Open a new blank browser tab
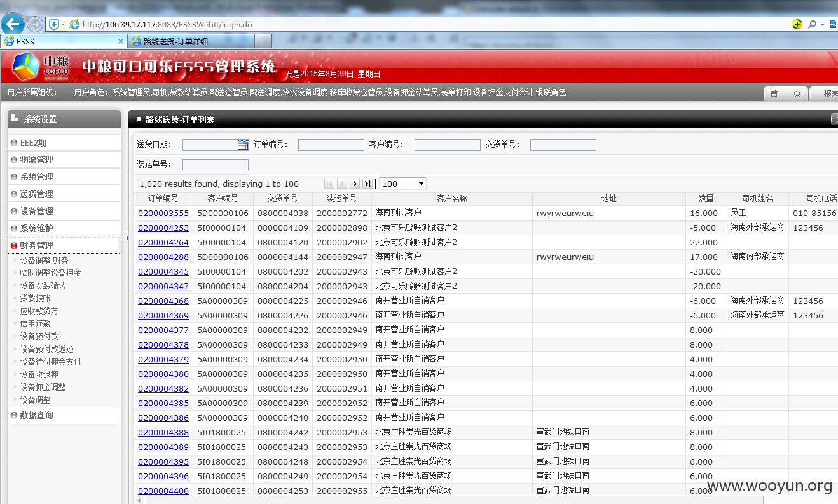The image size is (838, 504). click(x=263, y=41)
